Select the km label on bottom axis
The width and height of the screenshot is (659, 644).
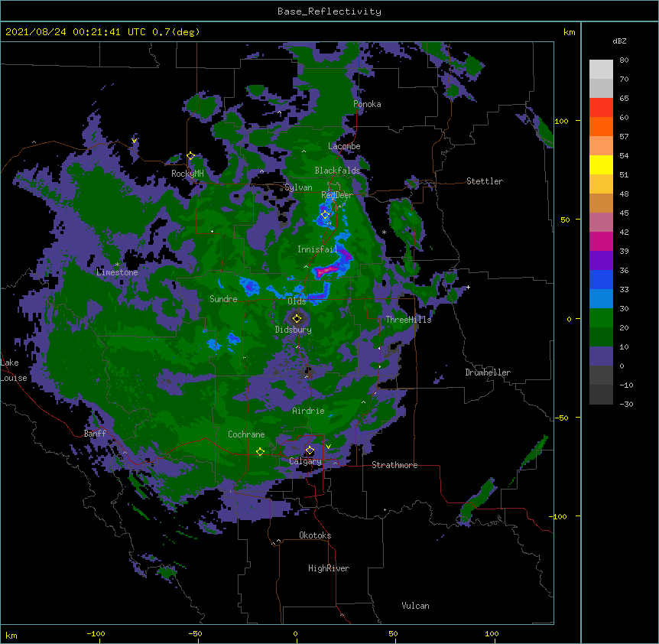pyautogui.click(x=11, y=635)
